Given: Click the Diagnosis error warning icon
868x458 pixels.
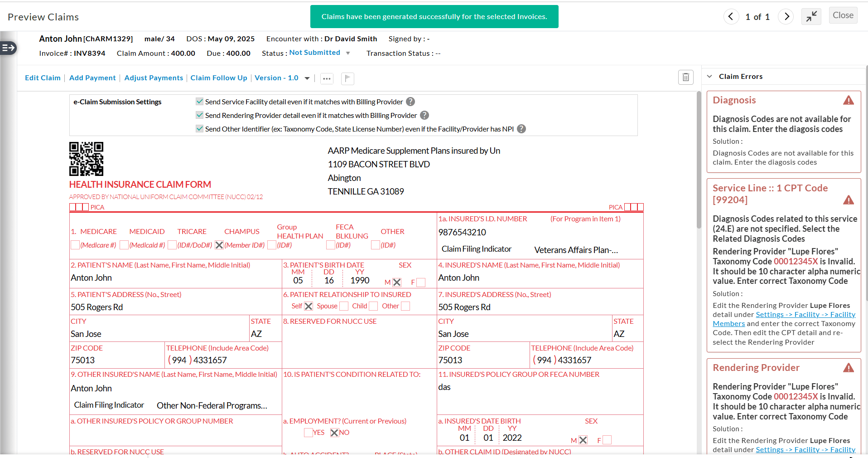Looking at the screenshot, I should pos(848,100).
